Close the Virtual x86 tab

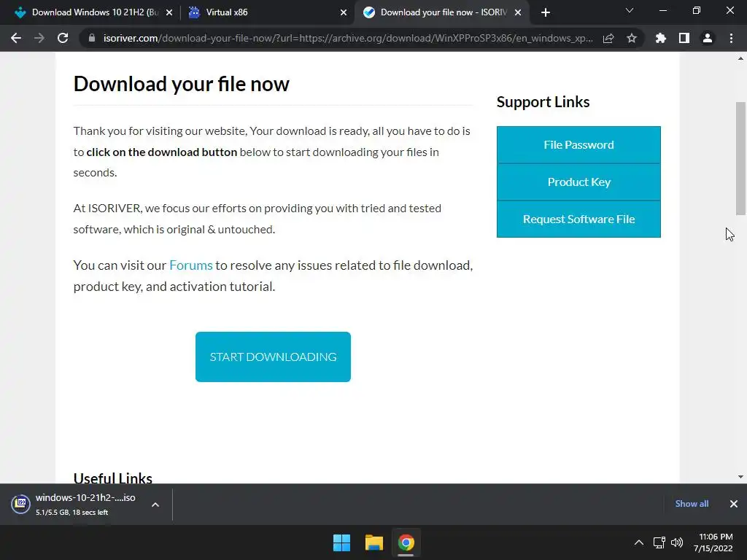344,12
